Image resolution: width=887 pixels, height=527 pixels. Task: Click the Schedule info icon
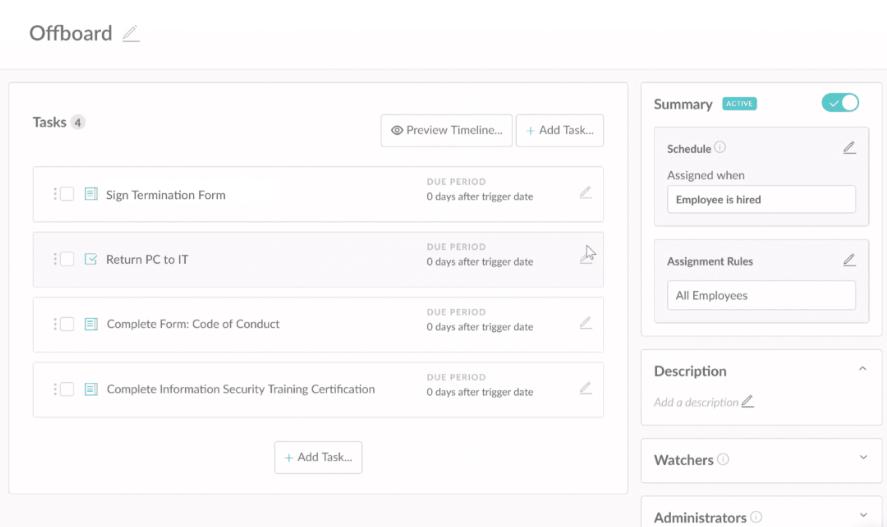(x=720, y=148)
